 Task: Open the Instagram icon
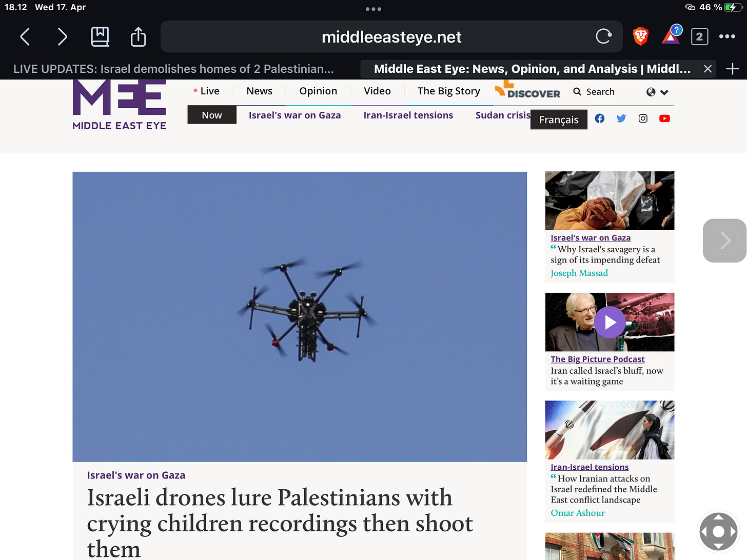(x=643, y=118)
